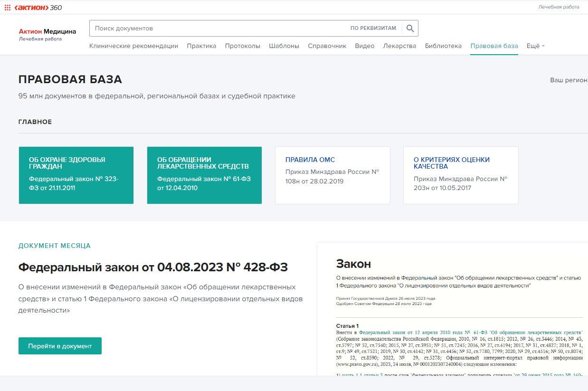This screenshot has width=588, height=391.
Task: Open the Шаблоны tab
Action: 284,46
